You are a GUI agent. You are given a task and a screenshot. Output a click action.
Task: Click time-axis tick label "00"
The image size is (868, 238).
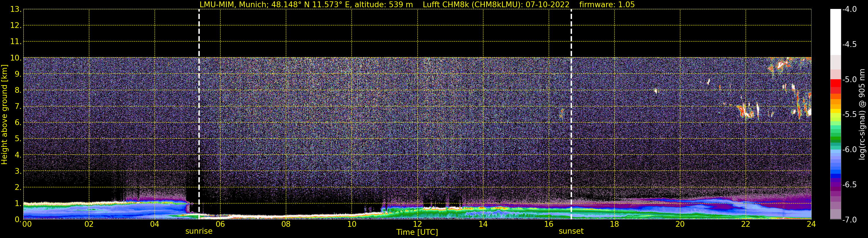pyautogui.click(x=26, y=224)
